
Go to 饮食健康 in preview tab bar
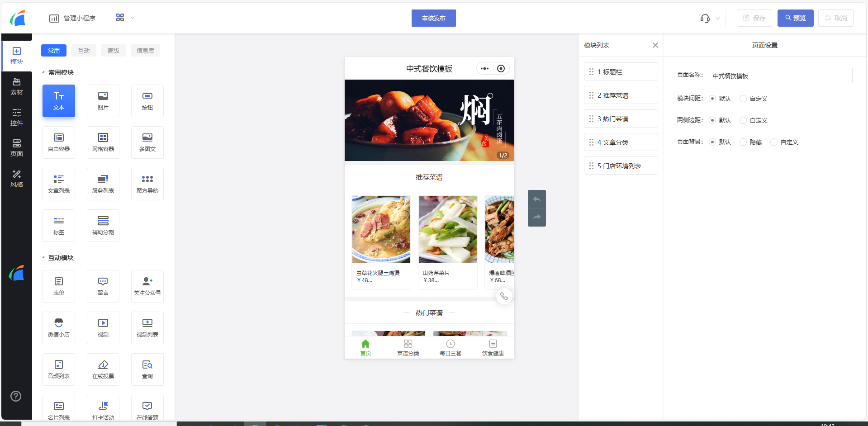(x=493, y=348)
